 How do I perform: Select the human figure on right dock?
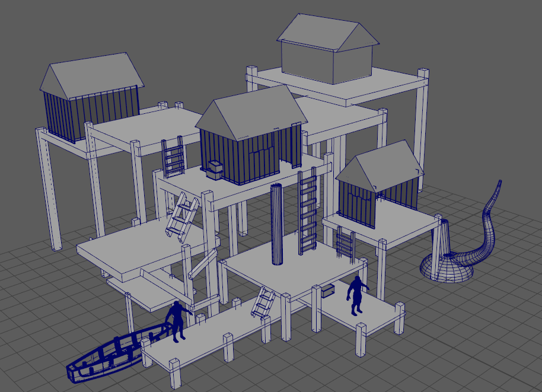coord(358,295)
